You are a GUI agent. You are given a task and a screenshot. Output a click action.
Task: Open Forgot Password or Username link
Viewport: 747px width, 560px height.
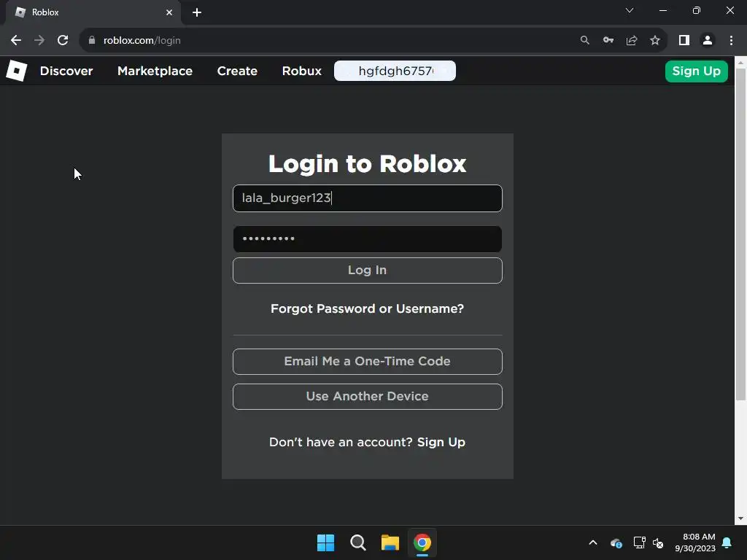tap(368, 308)
